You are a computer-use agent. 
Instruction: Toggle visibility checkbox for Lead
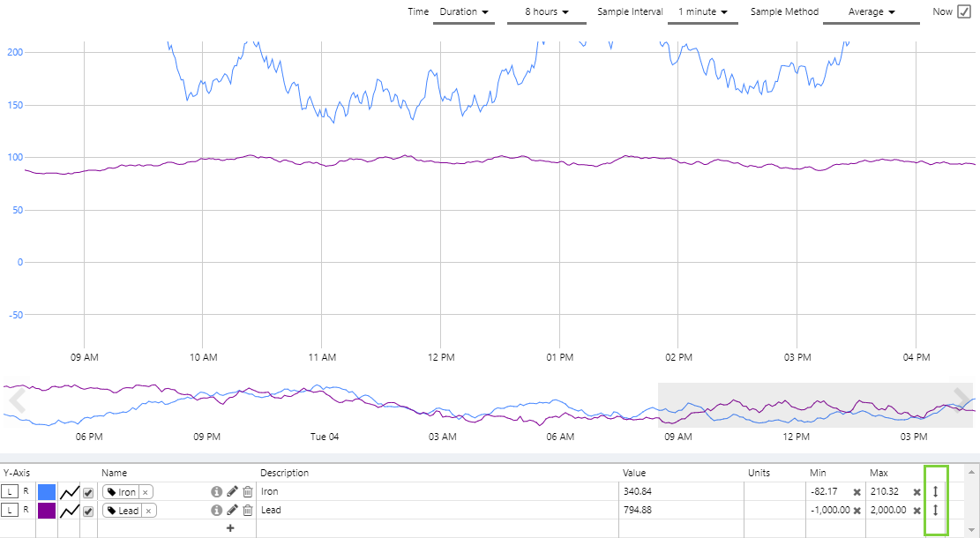pos(88,511)
